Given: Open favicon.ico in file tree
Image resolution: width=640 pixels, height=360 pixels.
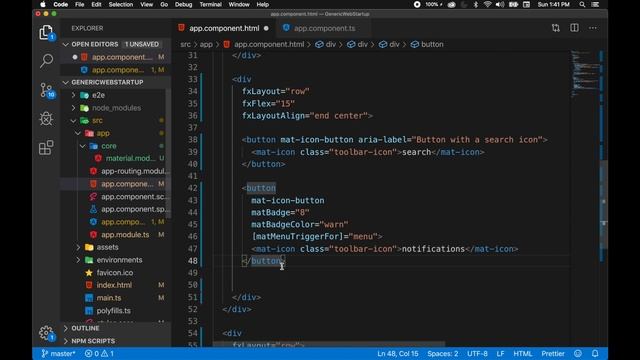Looking at the screenshot, I should [115, 273].
